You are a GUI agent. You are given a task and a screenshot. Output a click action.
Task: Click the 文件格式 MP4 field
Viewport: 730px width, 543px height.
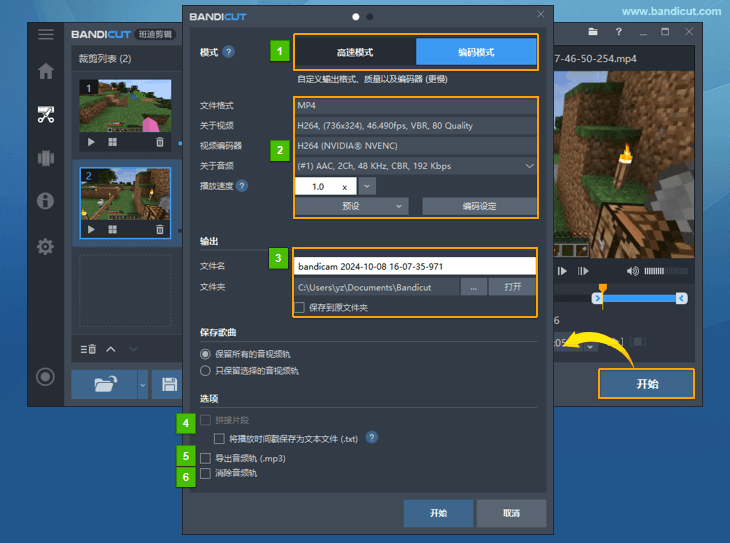pos(415,106)
